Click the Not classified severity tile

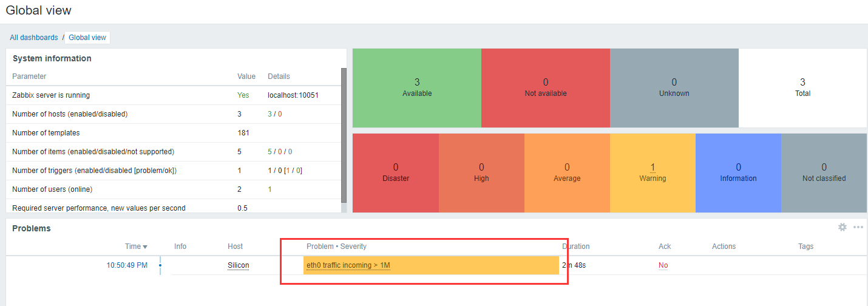[x=824, y=172]
